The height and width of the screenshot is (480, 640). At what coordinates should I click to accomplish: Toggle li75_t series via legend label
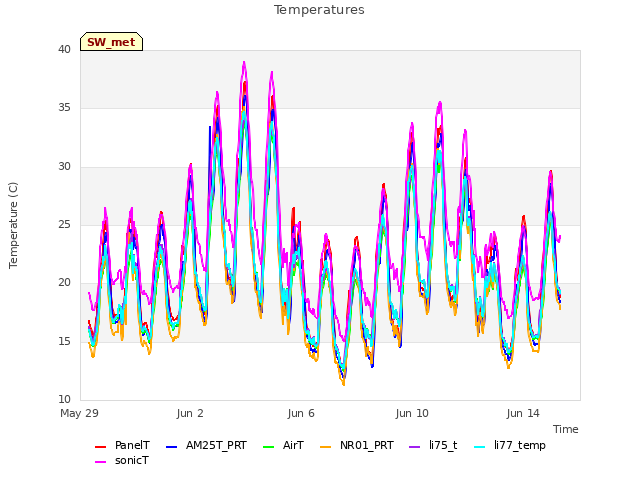tap(443, 445)
